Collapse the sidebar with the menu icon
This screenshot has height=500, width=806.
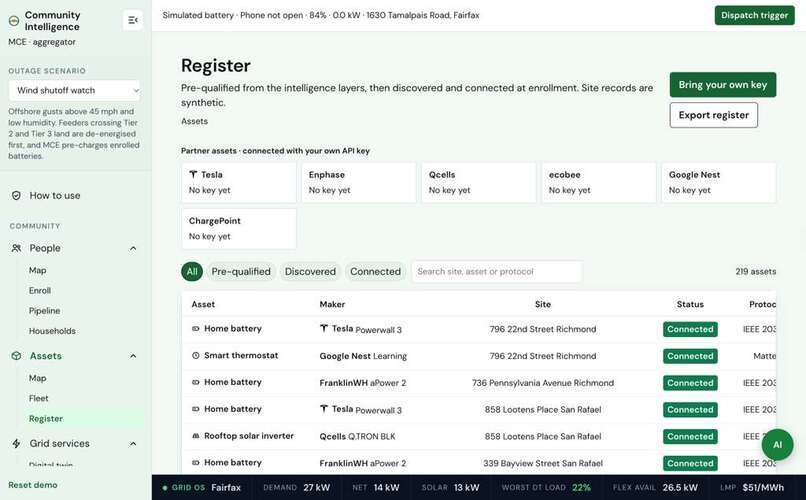[x=133, y=20]
